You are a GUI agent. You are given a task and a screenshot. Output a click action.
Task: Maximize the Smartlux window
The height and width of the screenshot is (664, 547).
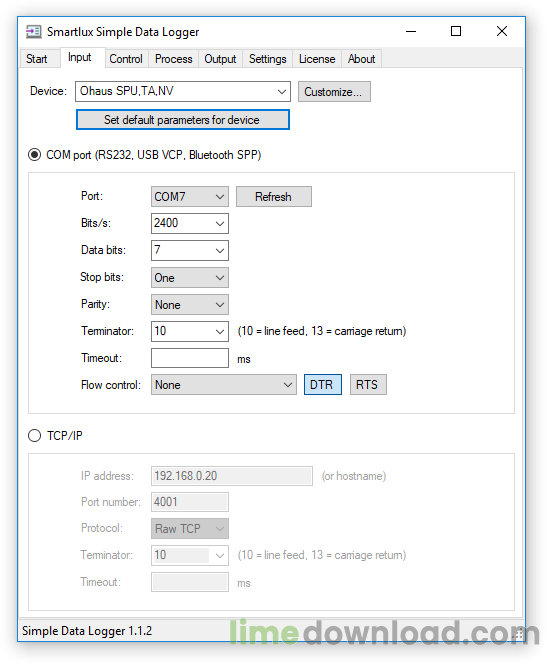(456, 31)
